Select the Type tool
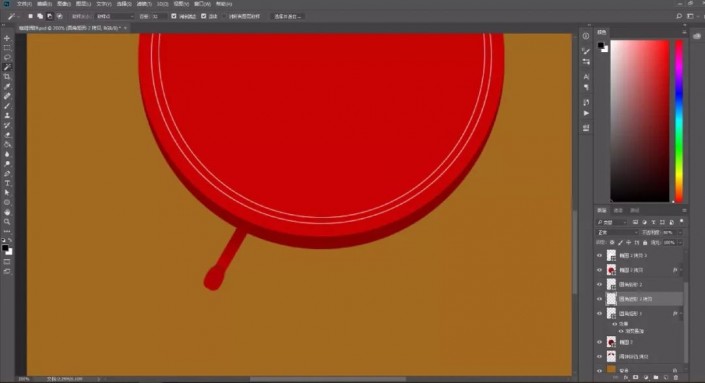The width and height of the screenshot is (705, 383). pyautogui.click(x=7, y=183)
